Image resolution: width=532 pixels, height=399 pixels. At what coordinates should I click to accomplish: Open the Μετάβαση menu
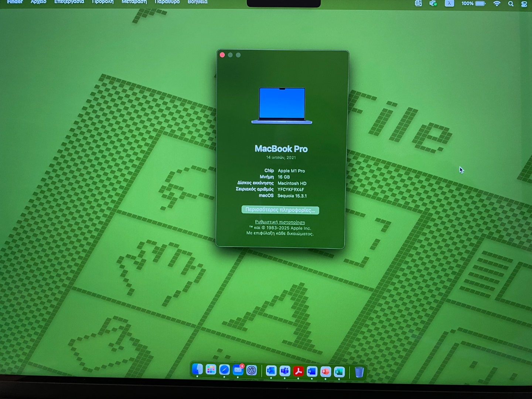coord(134,2)
